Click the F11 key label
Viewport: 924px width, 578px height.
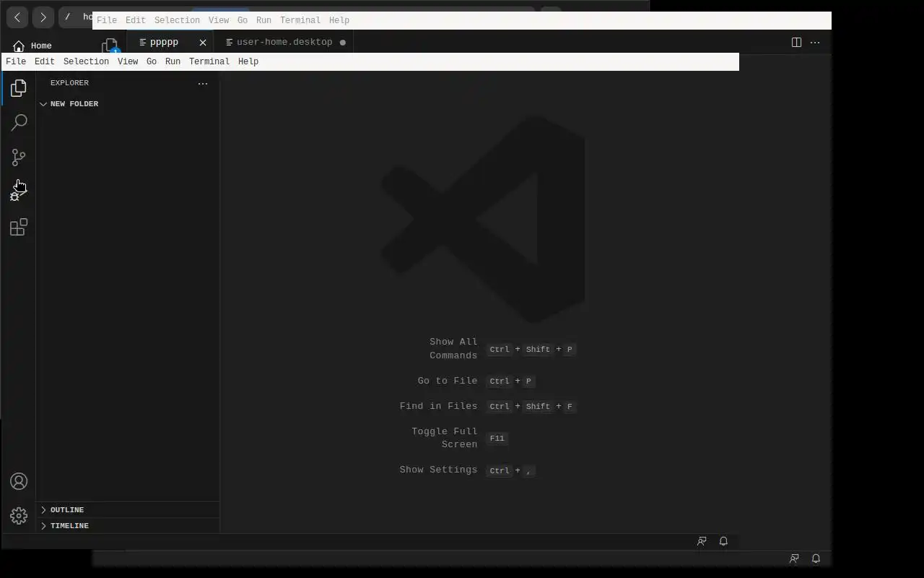pos(497,439)
